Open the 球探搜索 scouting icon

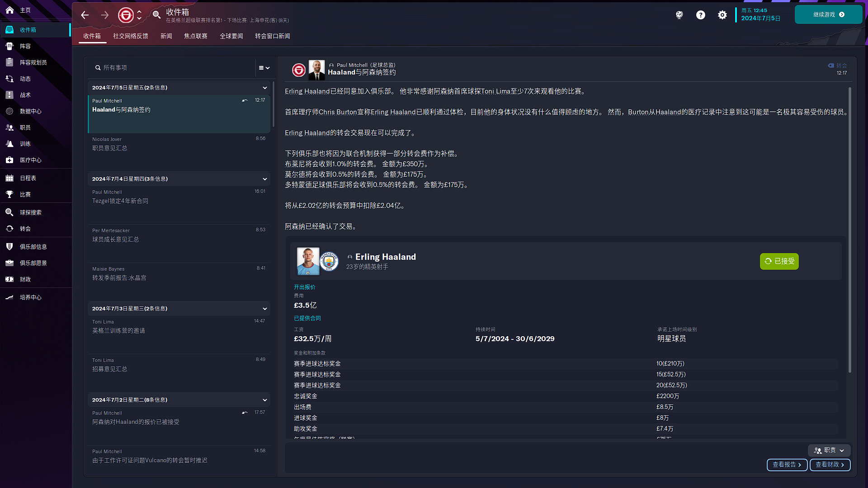tap(9, 212)
